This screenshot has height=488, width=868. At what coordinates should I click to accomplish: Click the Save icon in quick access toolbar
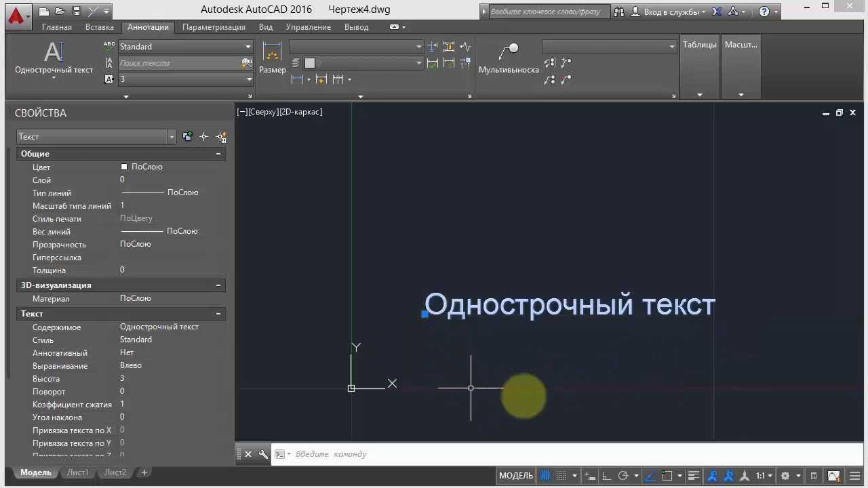point(75,11)
